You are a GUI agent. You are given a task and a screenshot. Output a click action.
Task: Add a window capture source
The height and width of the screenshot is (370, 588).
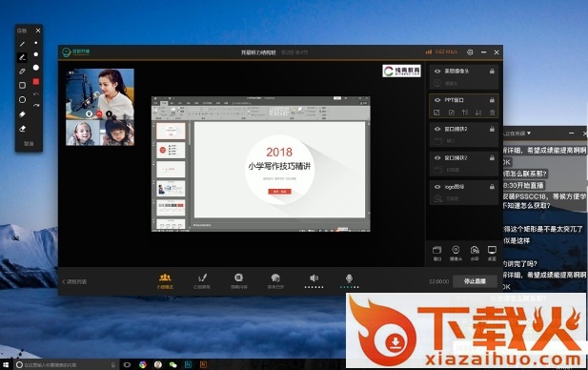[437, 253]
